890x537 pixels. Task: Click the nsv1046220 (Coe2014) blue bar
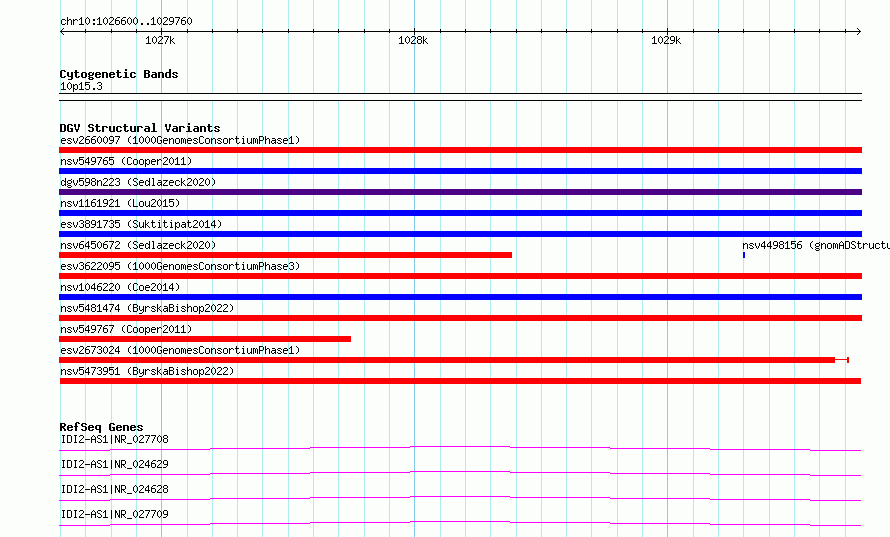coord(460,297)
